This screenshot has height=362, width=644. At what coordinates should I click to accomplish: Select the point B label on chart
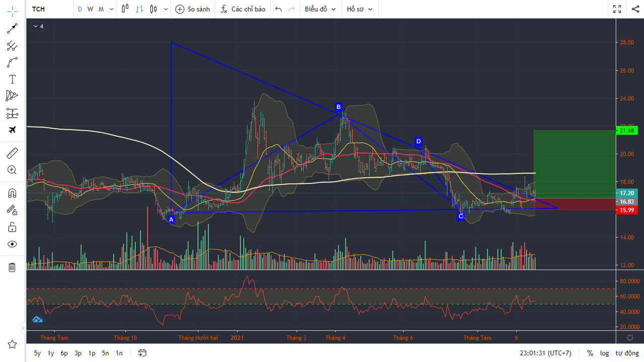click(x=339, y=107)
